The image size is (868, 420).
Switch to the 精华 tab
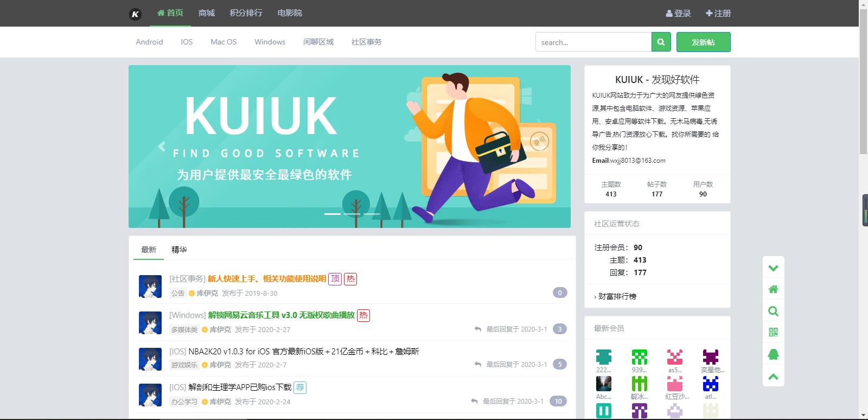179,250
